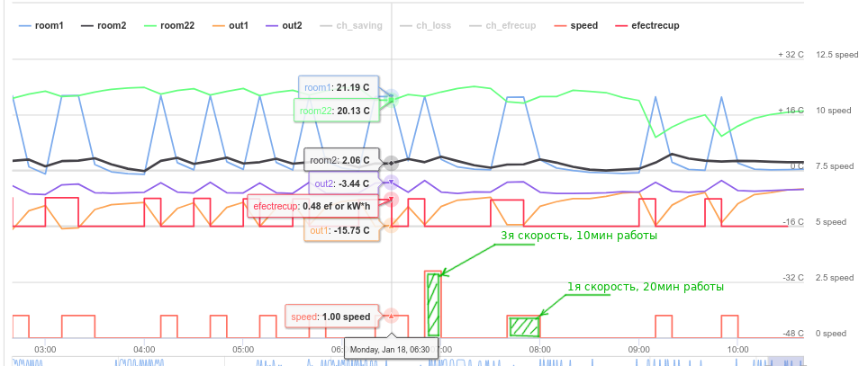Enable the greyed-out ch_loss series

pos(425,25)
